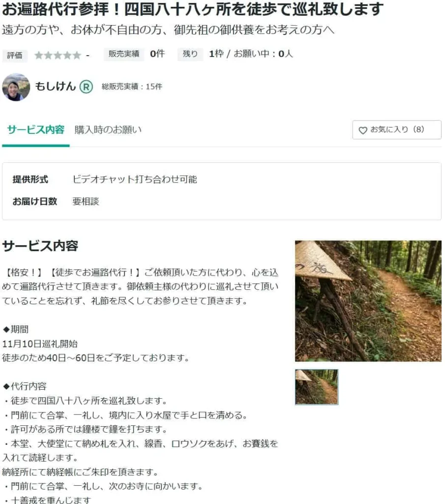The image size is (445, 504).
Task: Click the サービス内容 section heading
Action: tap(40, 246)
